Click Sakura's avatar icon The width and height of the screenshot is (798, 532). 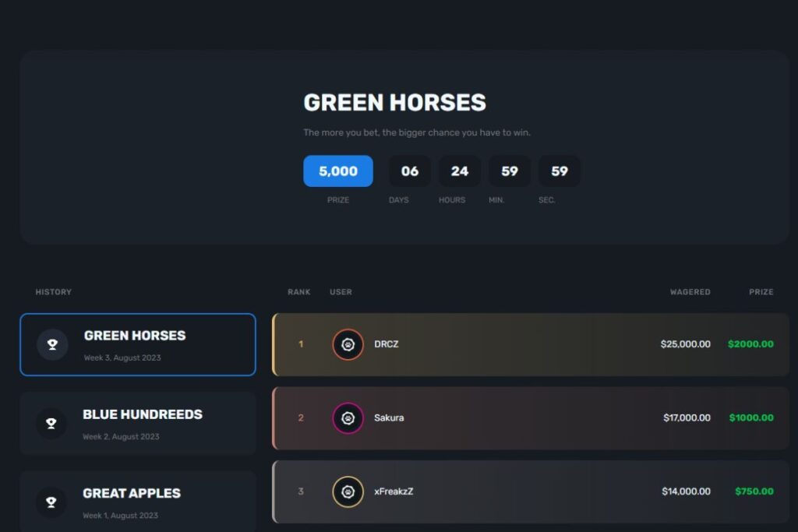[x=348, y=418]
